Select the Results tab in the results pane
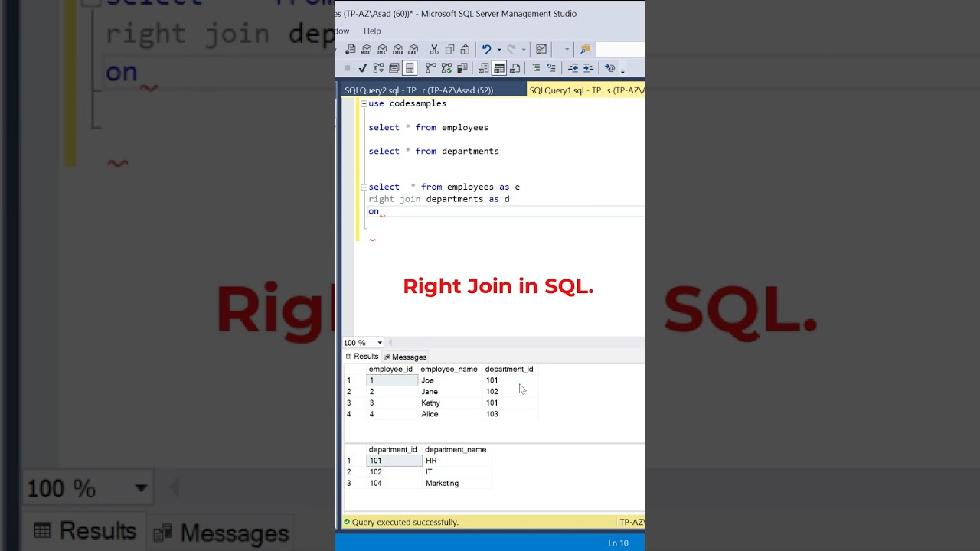The height and width of the screenshot is (551, 980). pos(362,357)
